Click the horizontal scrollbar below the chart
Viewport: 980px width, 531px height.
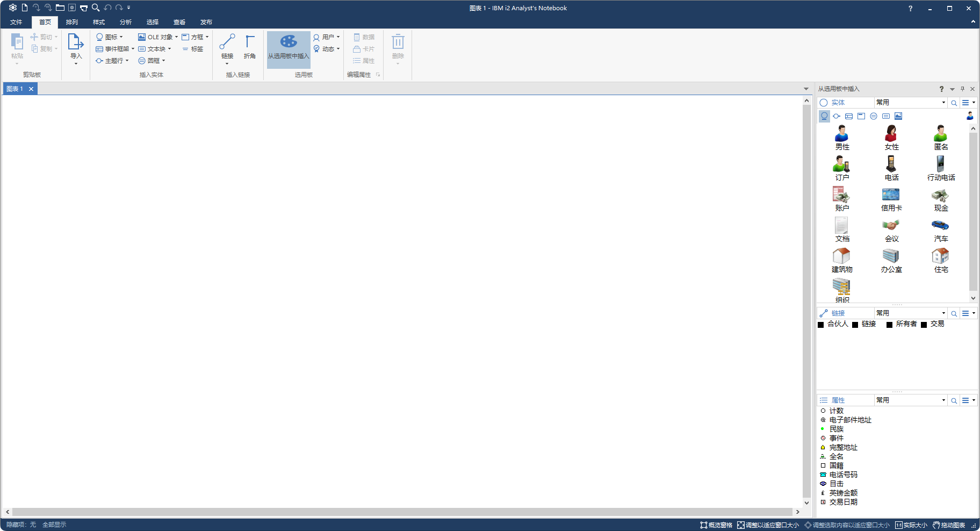(x=402, y=512)
